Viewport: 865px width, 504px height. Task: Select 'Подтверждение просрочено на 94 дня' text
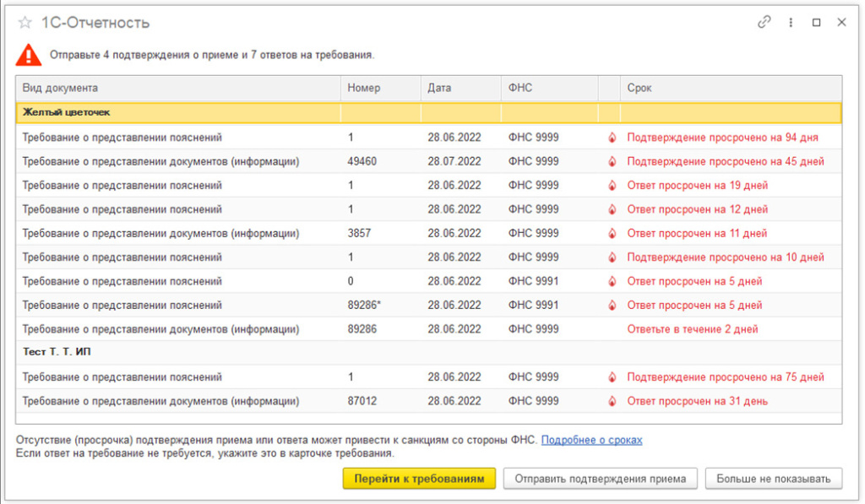[x=723, y=138]
